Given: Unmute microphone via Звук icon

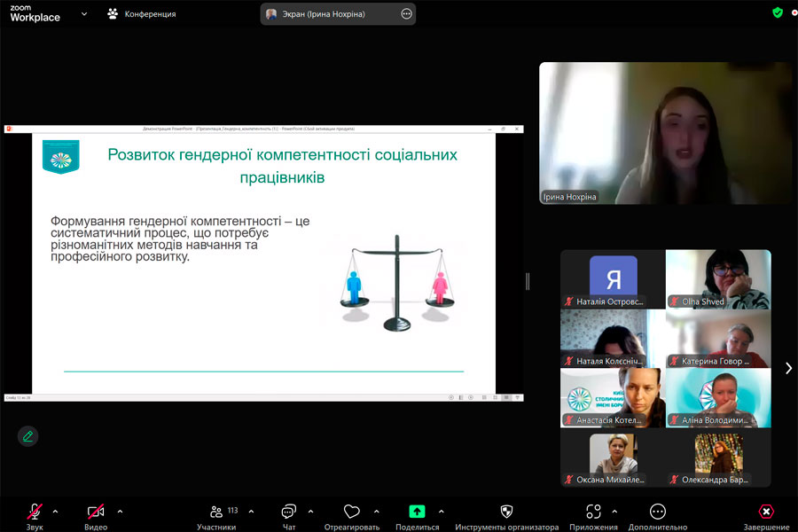Looking at the screenshot, I should pyautogui.click(x=35, y=511).
